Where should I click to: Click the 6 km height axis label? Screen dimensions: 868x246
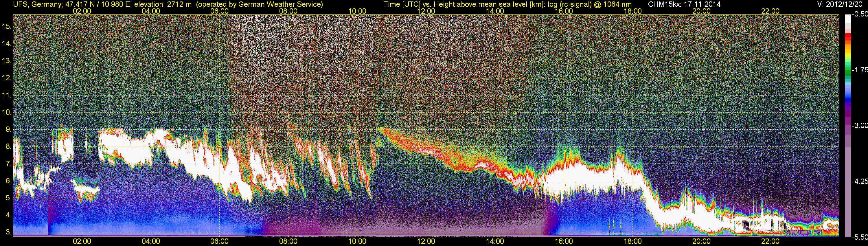pos(8,181)
